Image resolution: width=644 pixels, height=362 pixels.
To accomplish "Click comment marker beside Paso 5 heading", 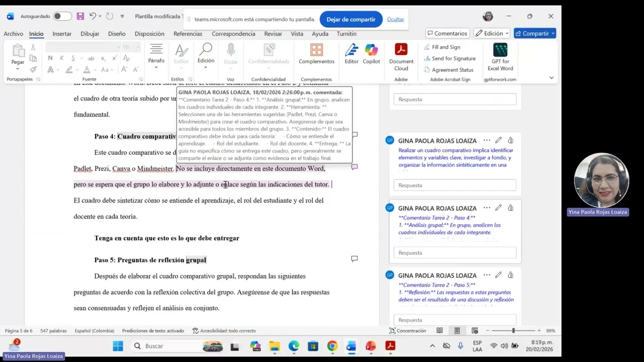I will click(x=354, y=259).
